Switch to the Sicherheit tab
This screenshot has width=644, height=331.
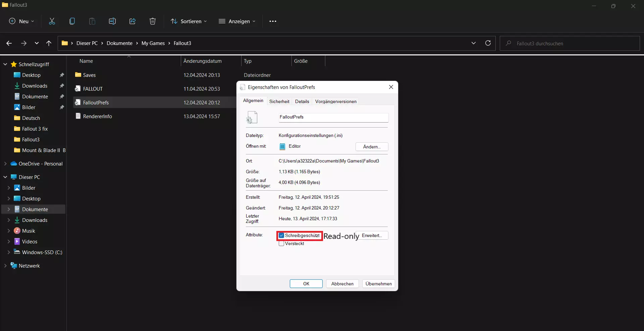(x=279, y=101)
